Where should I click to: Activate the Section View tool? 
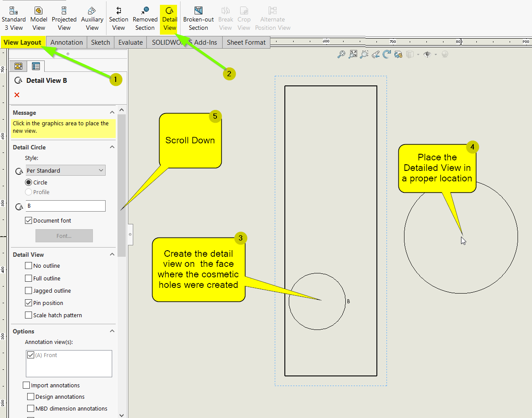(x=118, y=18)
